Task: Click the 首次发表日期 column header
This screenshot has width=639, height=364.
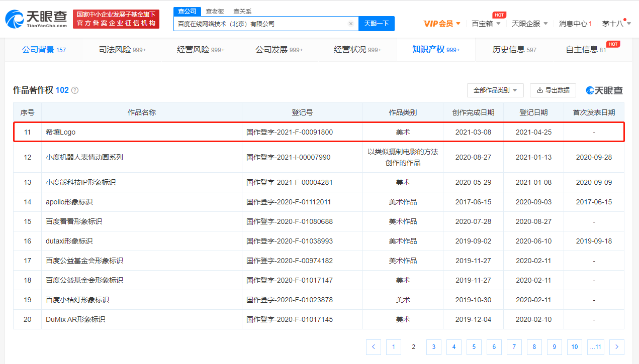Action: (594, 112)
